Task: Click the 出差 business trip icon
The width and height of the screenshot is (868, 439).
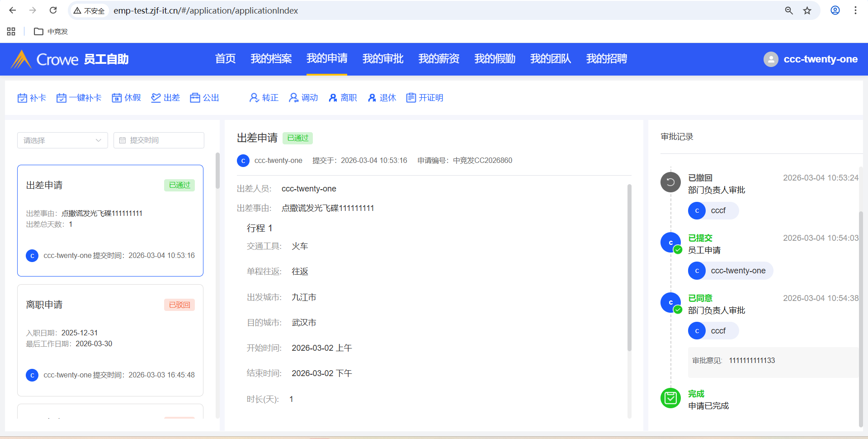Action: [156, 98]
